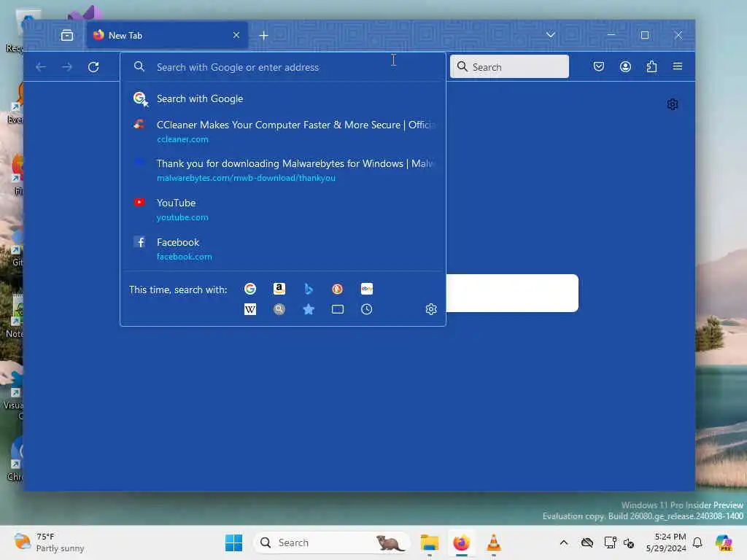The image size is (747, 560).
Task: Search this time with eBay engine
Action: (367, 289)
